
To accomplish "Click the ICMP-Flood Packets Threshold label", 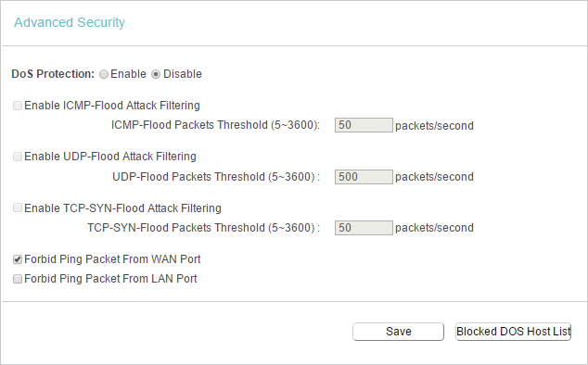I will coord(215,125).
